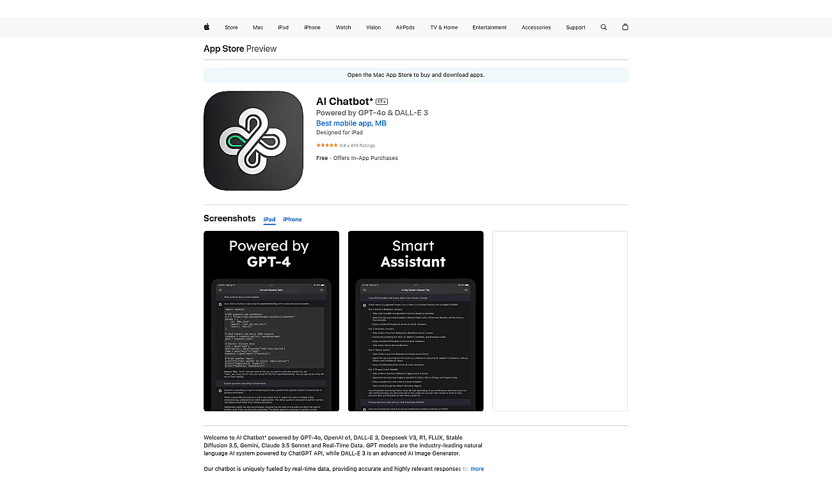Click the AI Chatbot app icon
Image resolution: width=832 pixels, height=504 pixels.
253,141
